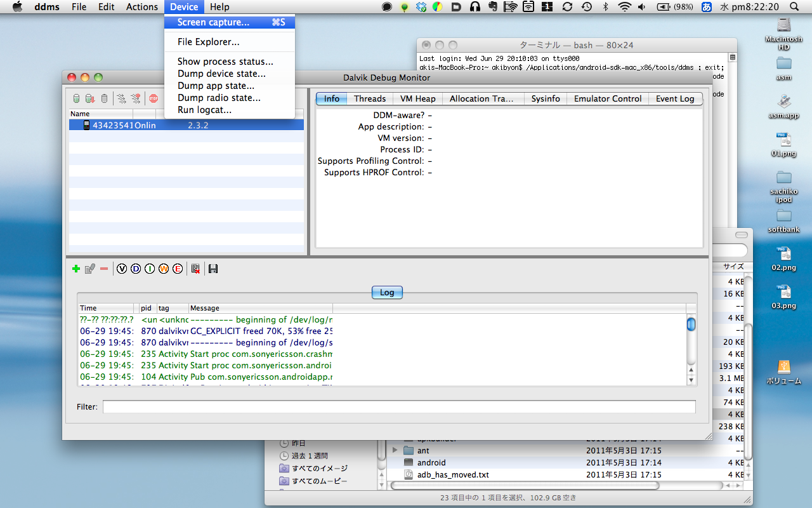812x508 pixels.
Task: Toggle Verbose log level V icon
Action: pos(122,269)
